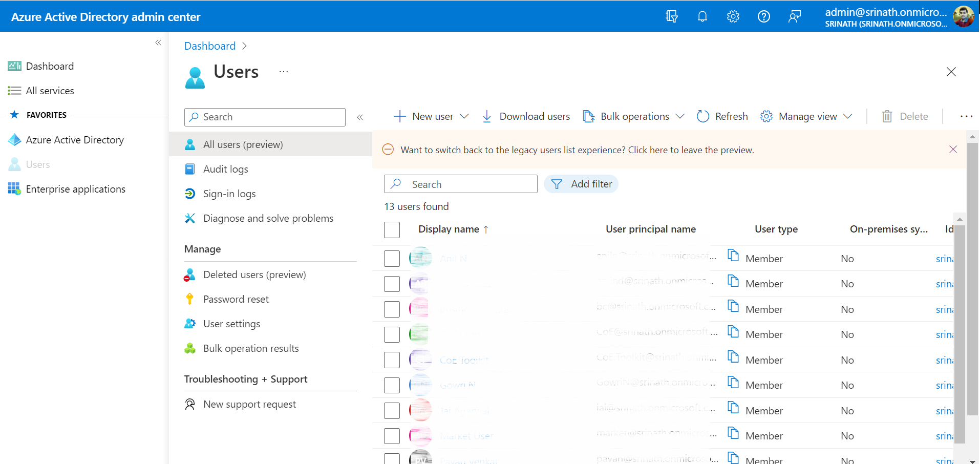980x464 pixels.
Task: Check the first user row checkbox
Action: [392, 259]
